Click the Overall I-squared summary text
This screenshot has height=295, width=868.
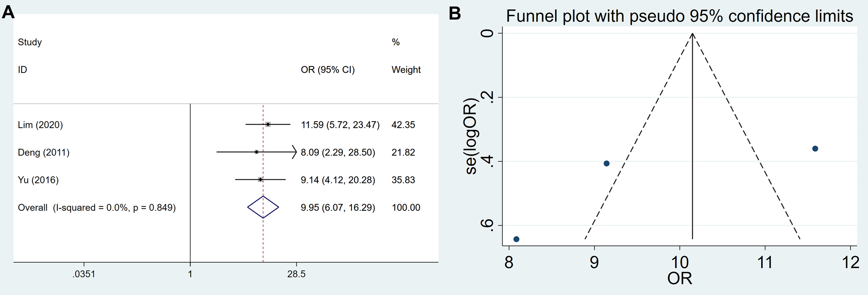(x=97, y=208)
